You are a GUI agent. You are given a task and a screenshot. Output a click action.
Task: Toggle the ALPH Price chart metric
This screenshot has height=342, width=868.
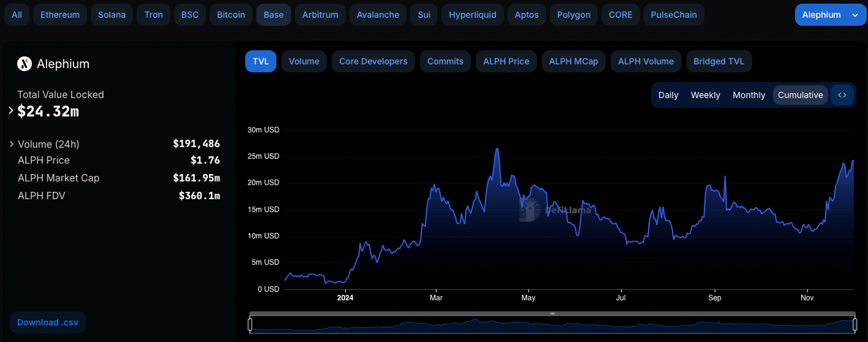click(506, 61)
